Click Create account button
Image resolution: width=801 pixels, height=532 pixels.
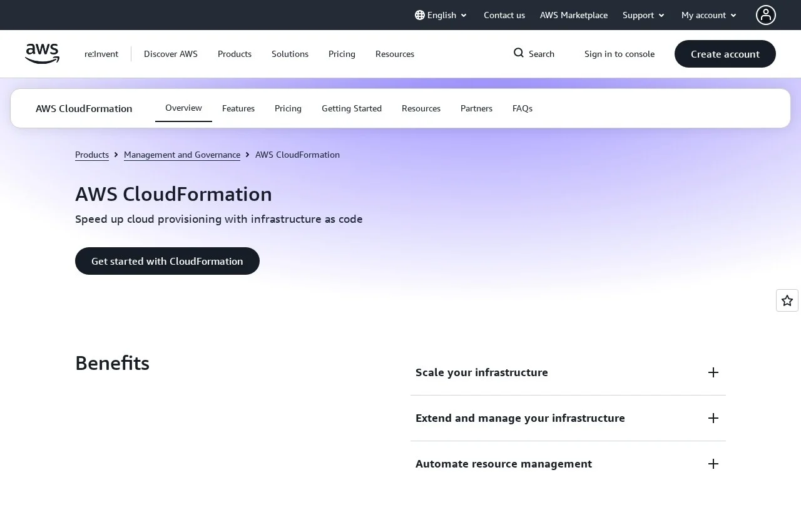tap(725, 54)
